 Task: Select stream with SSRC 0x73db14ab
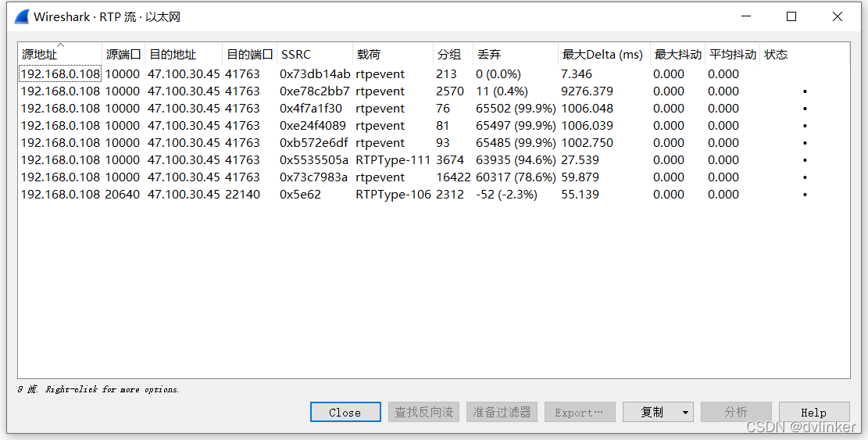tap(315, 74)
